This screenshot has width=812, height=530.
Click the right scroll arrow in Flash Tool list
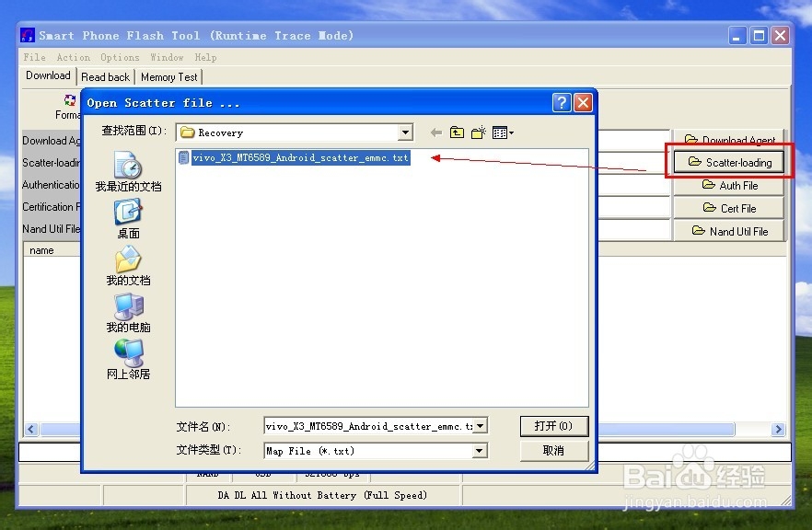point(778,429)
